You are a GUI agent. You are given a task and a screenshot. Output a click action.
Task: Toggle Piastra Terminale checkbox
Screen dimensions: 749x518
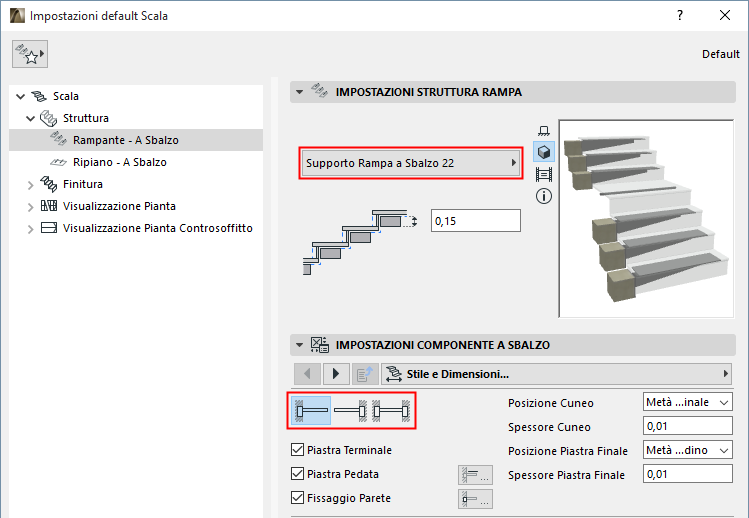coord(297,450)
